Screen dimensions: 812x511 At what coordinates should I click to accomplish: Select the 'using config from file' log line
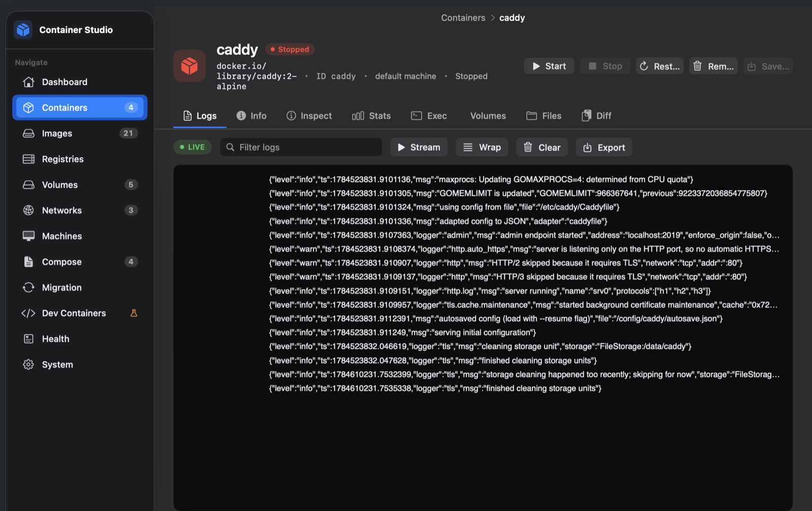coord(444,207)
